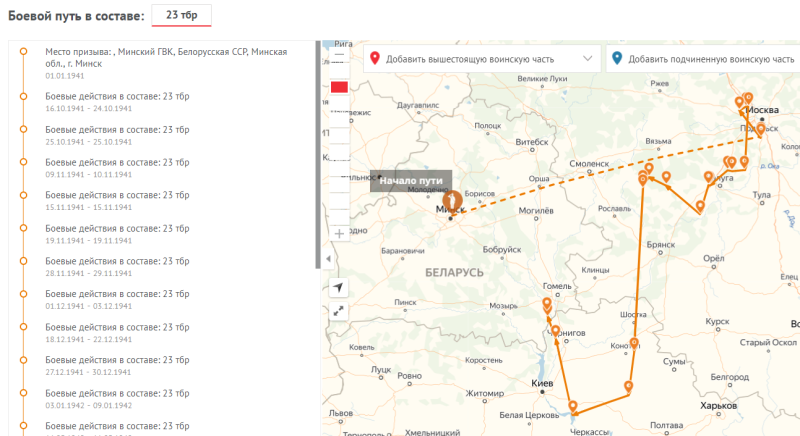Click the map marker near Konotop
Viewport: 800px width, 436px height.
(634, 342)
